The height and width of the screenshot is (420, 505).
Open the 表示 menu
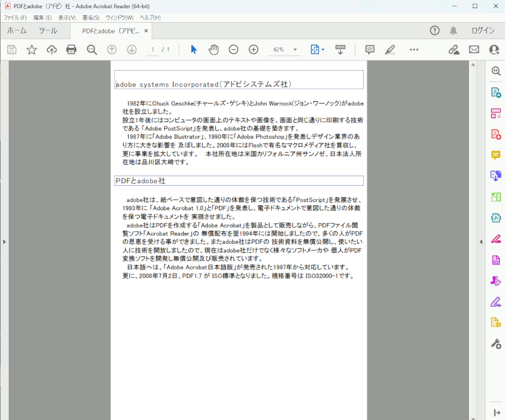67,18
